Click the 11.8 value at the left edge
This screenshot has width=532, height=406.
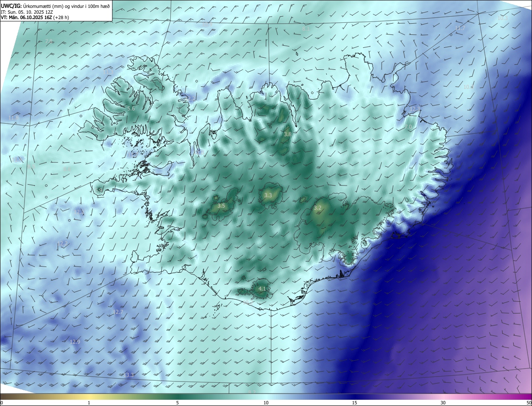click(x=14, y=118)
